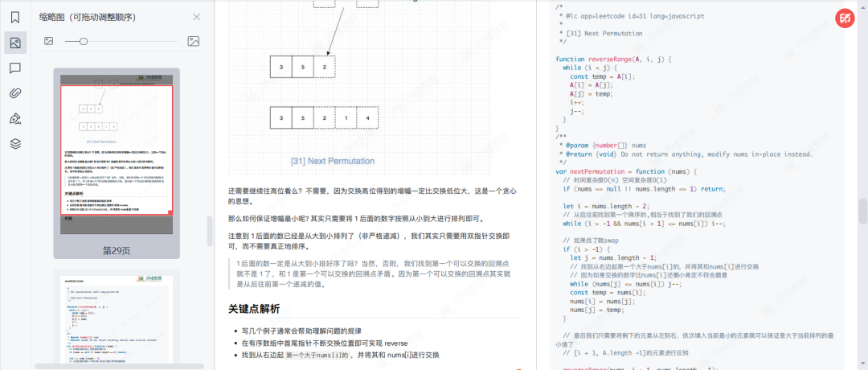Click the document vertical scrollbar on right
The image size is (868, 370).
[x=862, y=211]
